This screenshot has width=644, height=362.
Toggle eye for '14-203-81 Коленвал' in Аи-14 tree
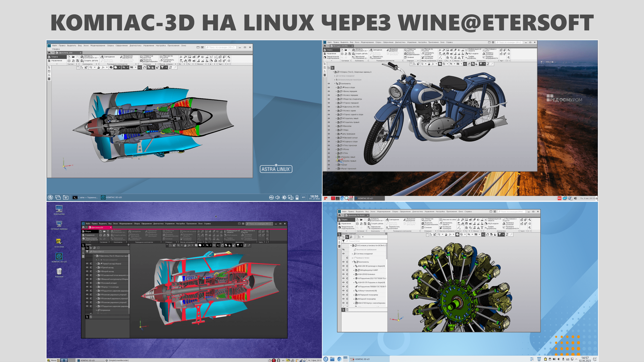343,274
